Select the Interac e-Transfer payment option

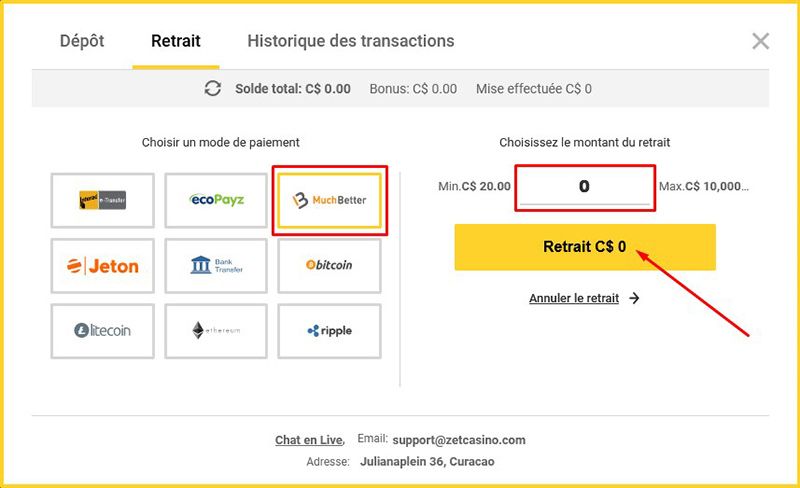click(103, 200)
